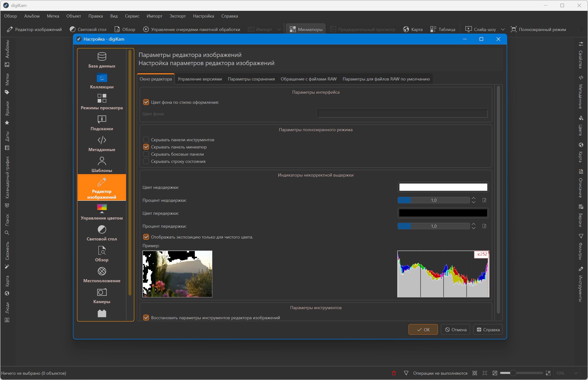Toggle pure color exposure display checkbox

click(x=146, y=237)
